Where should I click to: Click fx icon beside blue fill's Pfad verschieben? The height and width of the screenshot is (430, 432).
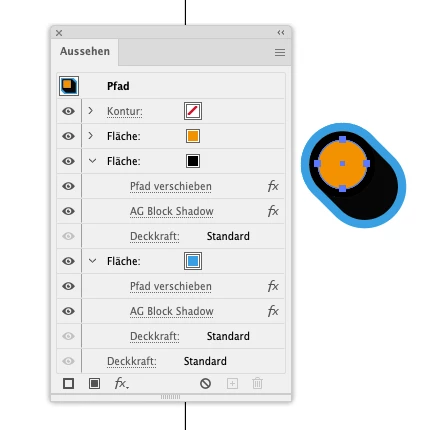coord(273,286)
